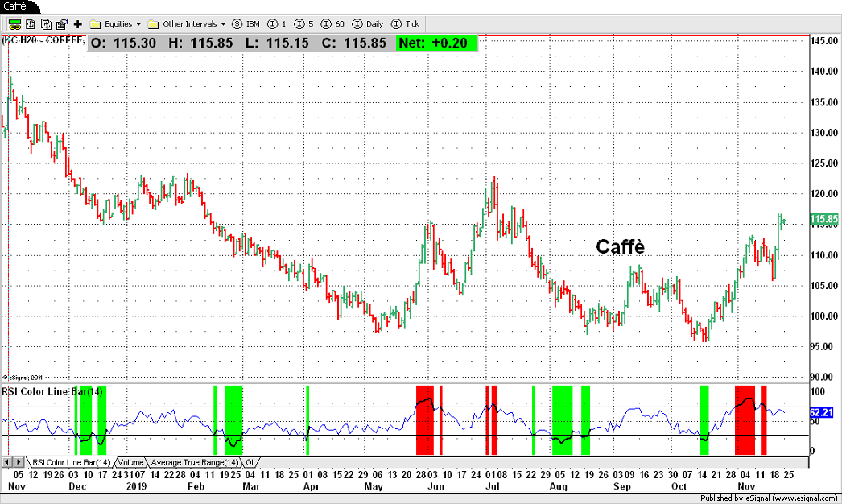Click the green link-chain toolbar icon
The width and height of the screenshot is (842, 504).
click(14, 24)
